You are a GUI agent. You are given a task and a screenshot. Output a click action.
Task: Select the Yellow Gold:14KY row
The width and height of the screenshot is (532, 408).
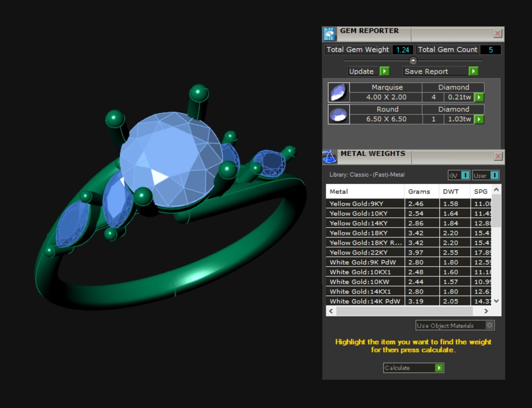tap(409, 223)
